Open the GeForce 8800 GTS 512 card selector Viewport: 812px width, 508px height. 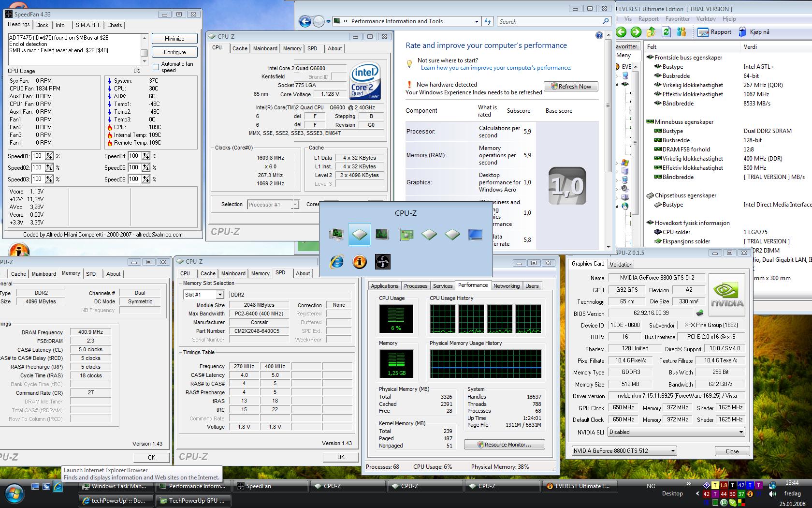pos(624,450)
